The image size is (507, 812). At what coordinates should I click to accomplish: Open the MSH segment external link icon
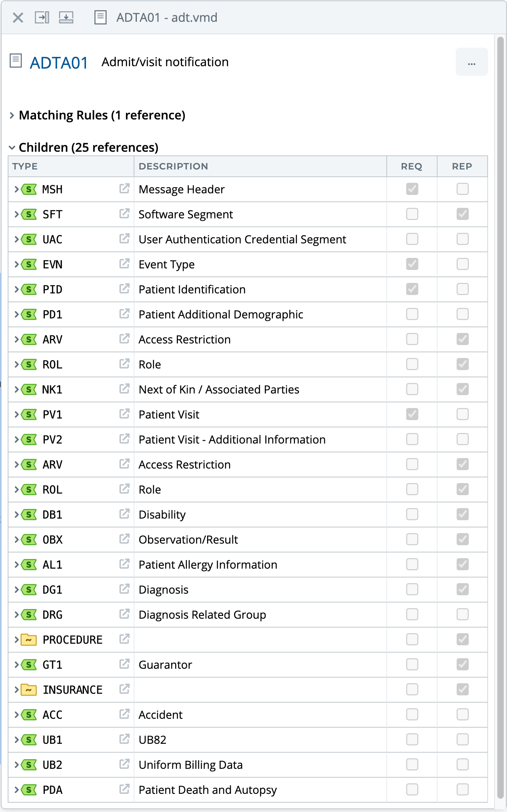124,188
